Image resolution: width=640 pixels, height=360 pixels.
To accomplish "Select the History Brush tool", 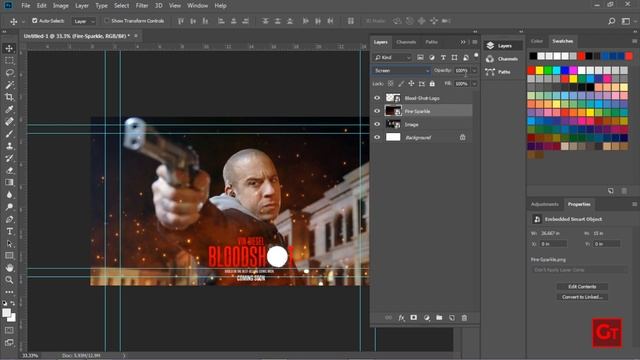I will (9, 158).
